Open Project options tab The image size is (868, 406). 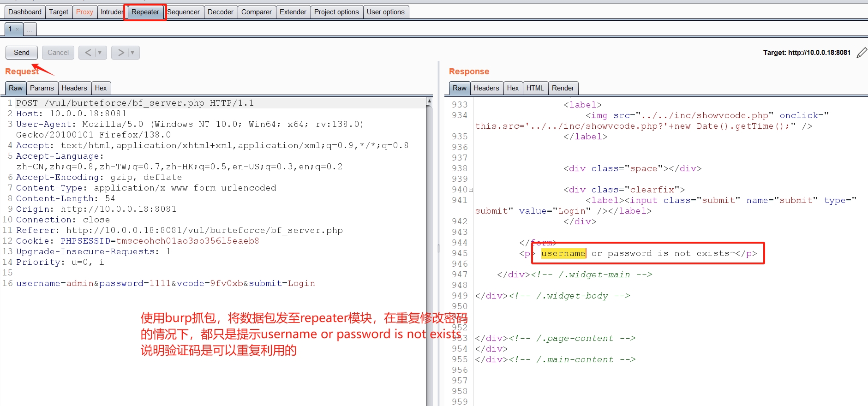tap(336, 12)
